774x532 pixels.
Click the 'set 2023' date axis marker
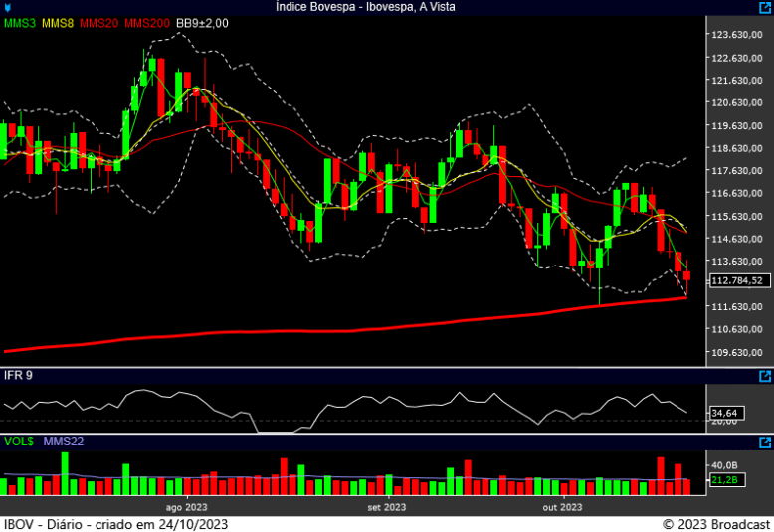[386, 507]
